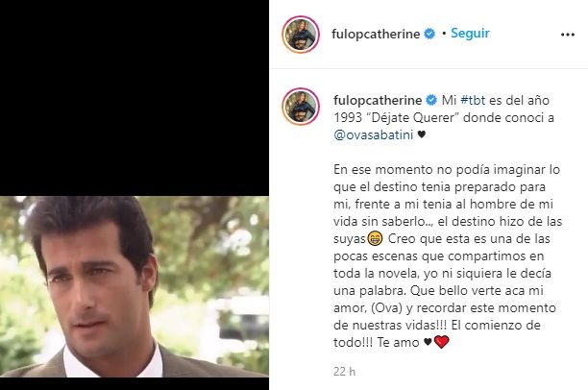Follow the account with Seguir
Image resolution: width=588 pixels, height=390 pixels.
click(x=470, y=33)
